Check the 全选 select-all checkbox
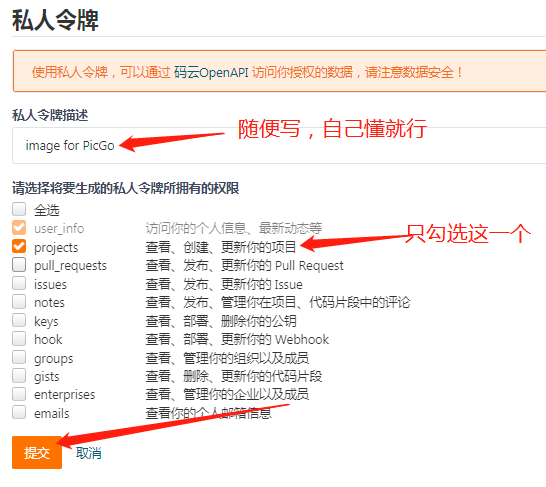546x487 pixels. coord(19,210)
